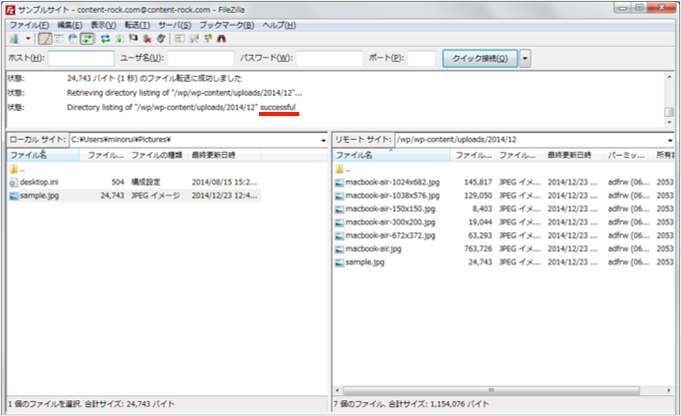This screenshot has height=416, width=681.
Task: Expand the リモート サイト path dropdown
Action: coord(670,140)
